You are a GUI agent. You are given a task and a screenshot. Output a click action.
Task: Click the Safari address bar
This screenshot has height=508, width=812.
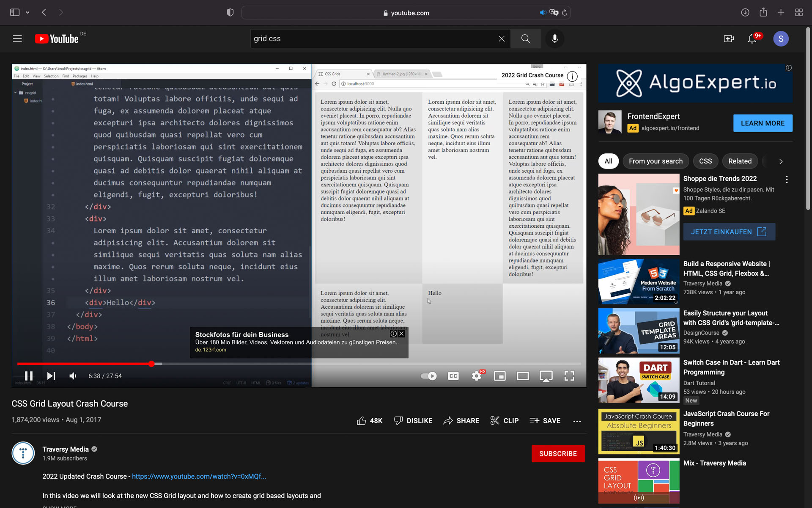click(406, 13)
